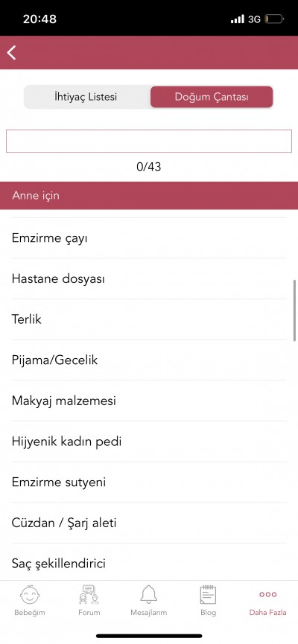Check off Hastane dosyası item
The height and width of the screenshot is (644, 298).
pyautogui.click(x=149, y=279)
